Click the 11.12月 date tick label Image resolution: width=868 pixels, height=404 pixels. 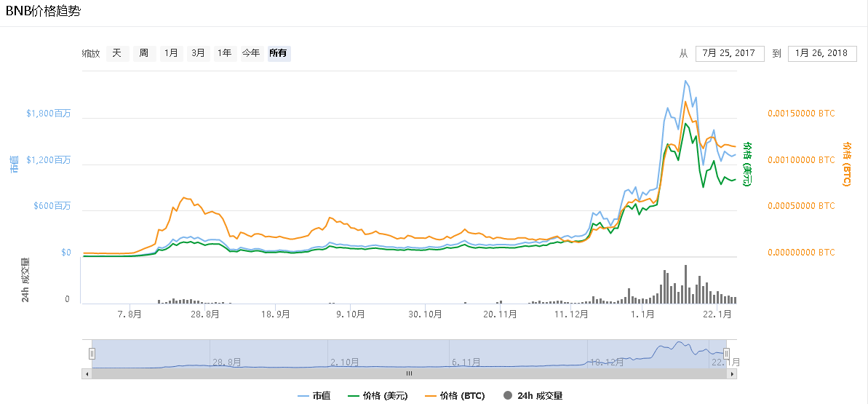point(572,314)
